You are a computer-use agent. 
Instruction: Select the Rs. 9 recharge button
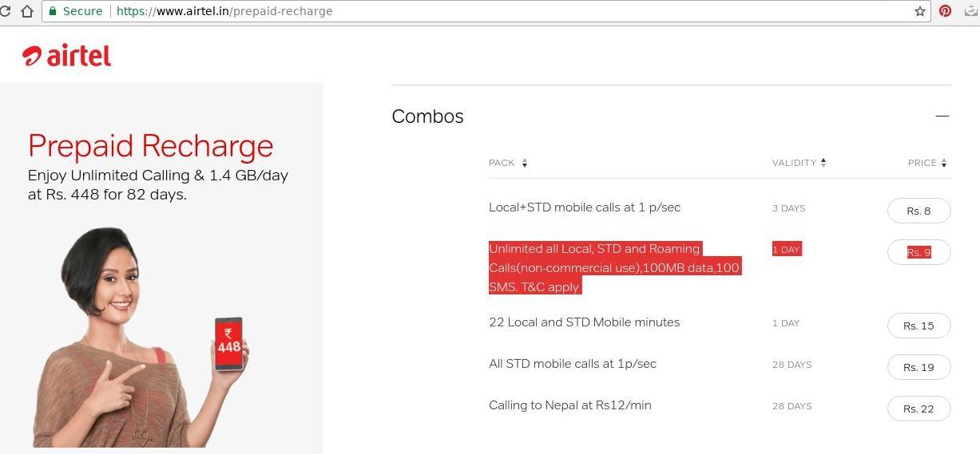coord(919,252)
